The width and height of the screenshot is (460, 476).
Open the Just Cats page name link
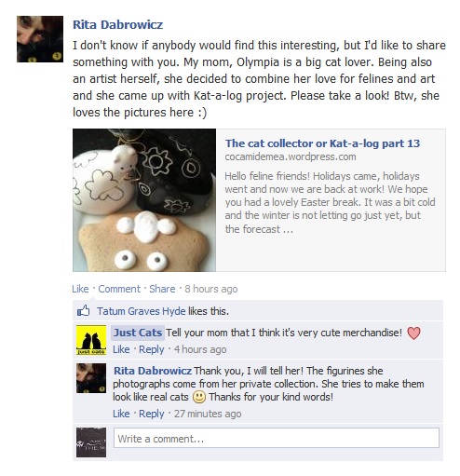(138, 333)
